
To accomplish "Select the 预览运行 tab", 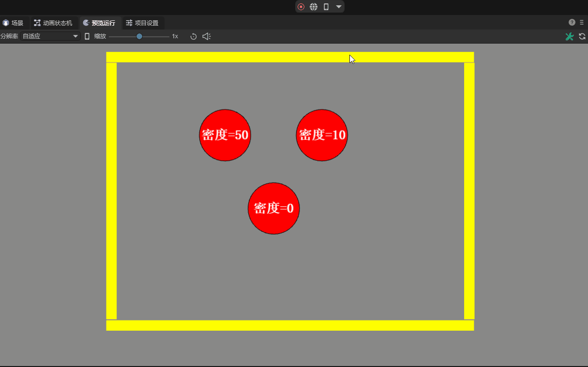I will (x=99, y=23).
